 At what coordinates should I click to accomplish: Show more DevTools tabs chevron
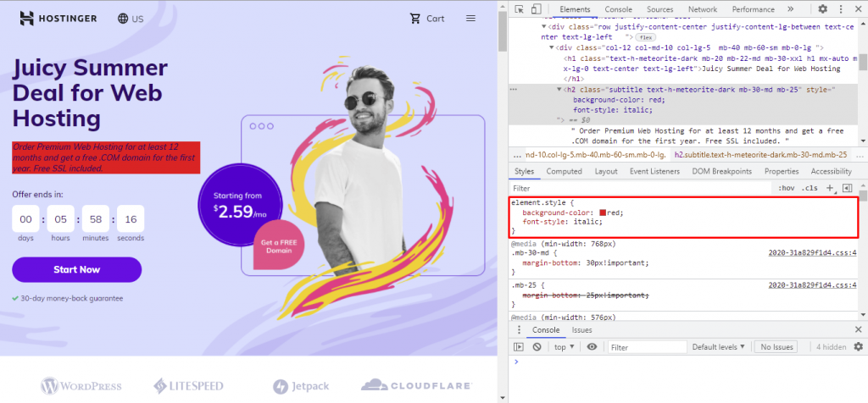pos(791,8)
